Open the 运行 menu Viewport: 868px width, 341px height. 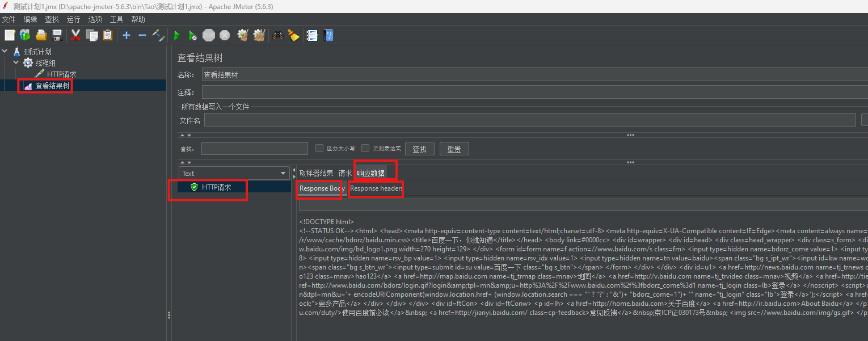[x=73, y=19]
